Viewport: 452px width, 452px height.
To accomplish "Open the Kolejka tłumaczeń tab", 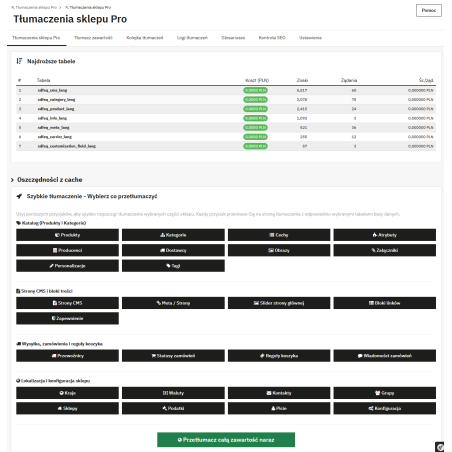I will pyautogui.click(x=145, y=38).
